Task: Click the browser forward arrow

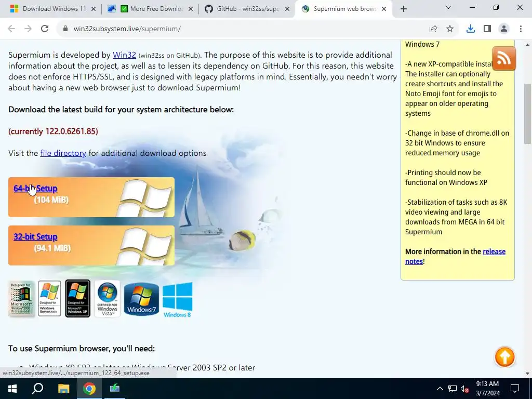Action: coord(28,29)
